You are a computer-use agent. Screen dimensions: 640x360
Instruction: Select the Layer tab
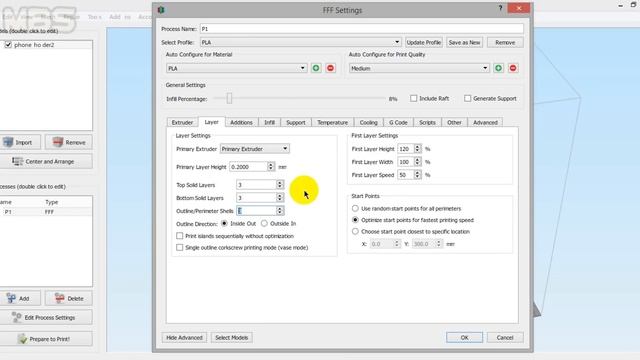(211, 122)
